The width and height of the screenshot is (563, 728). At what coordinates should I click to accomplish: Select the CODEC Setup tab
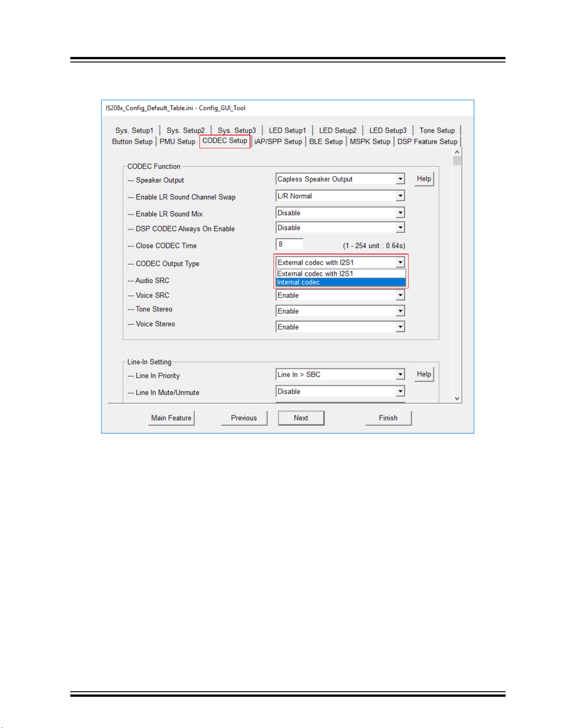click(225, 141)
